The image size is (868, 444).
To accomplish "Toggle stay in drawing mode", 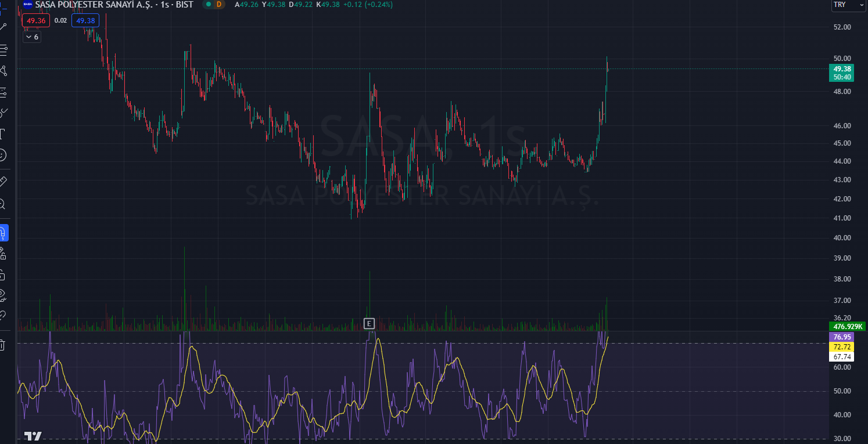I will coord(3,254).
